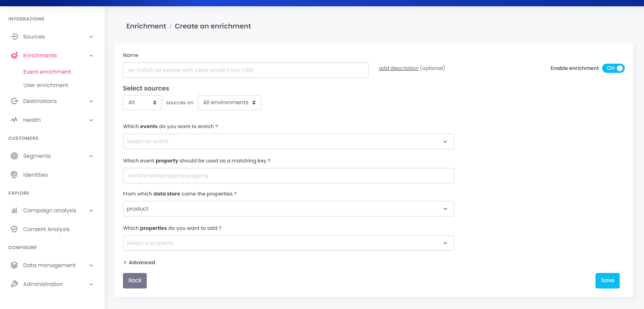Click the Consent Analysis shield icon
The width and height of the screenshot is (644, 309).
(x=14, y=229)
